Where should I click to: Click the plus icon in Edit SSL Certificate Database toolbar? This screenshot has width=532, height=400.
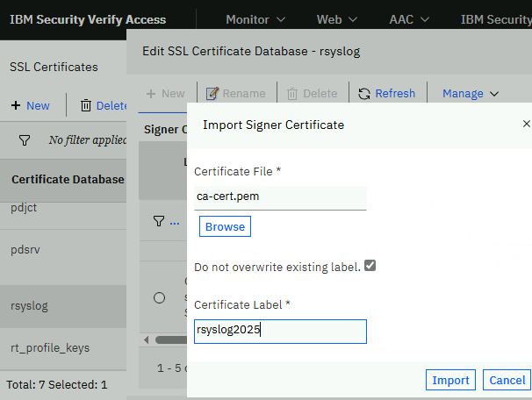tap(151, 94)
